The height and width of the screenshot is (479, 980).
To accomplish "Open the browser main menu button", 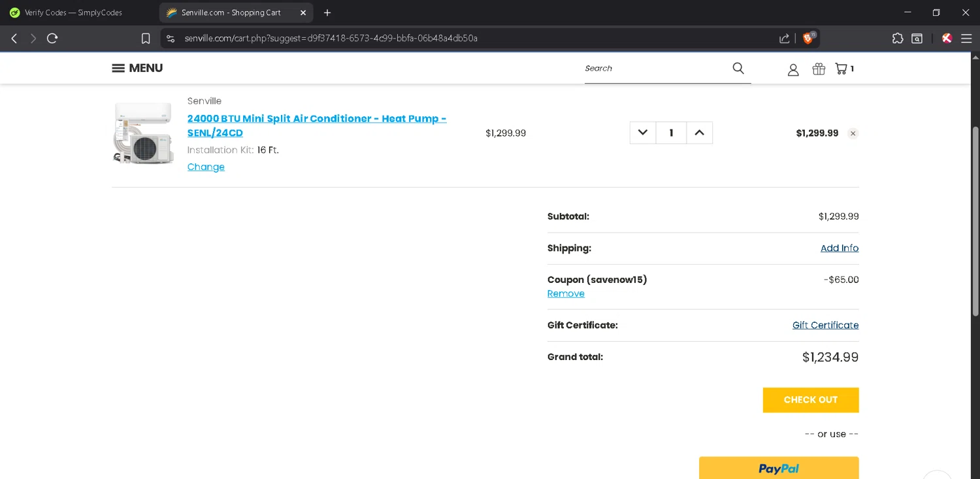I will (x=966, y=39).
